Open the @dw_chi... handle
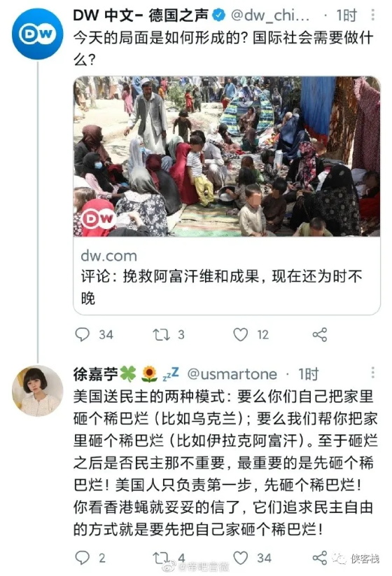 pyautogui.click(x=269, y=15)
